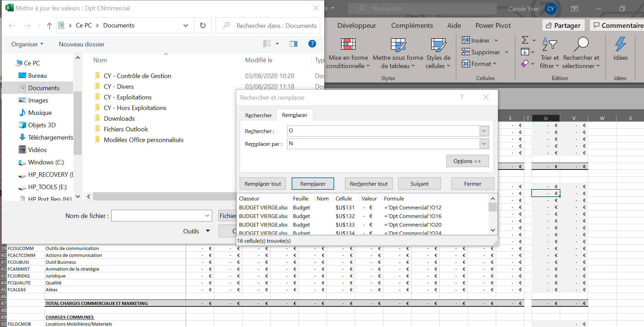644x327 pixels.
Task: Expand the Rechercher field dropdown
Action: pos(484,131)
